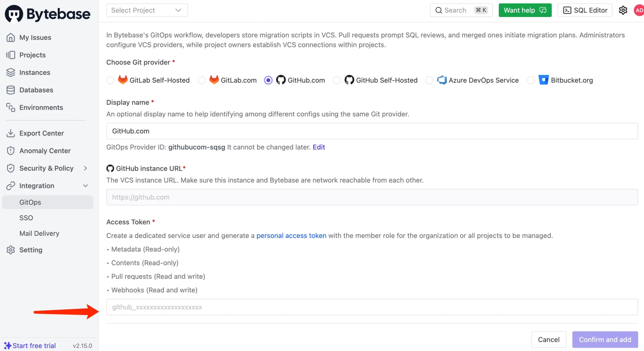Screen dimensions: 644x351
Task: Click GitHub Self-Hosted octocat logo
Action: click(x=349, y=80)
